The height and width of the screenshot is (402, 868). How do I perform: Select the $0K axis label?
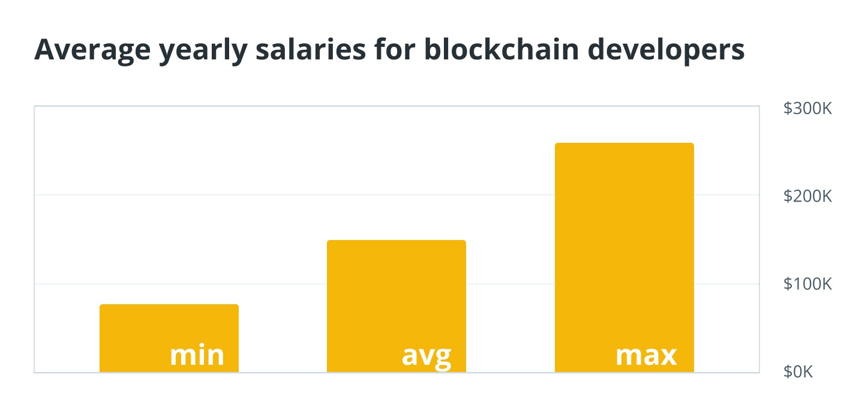pyautogui.click(x=798, y=372)
